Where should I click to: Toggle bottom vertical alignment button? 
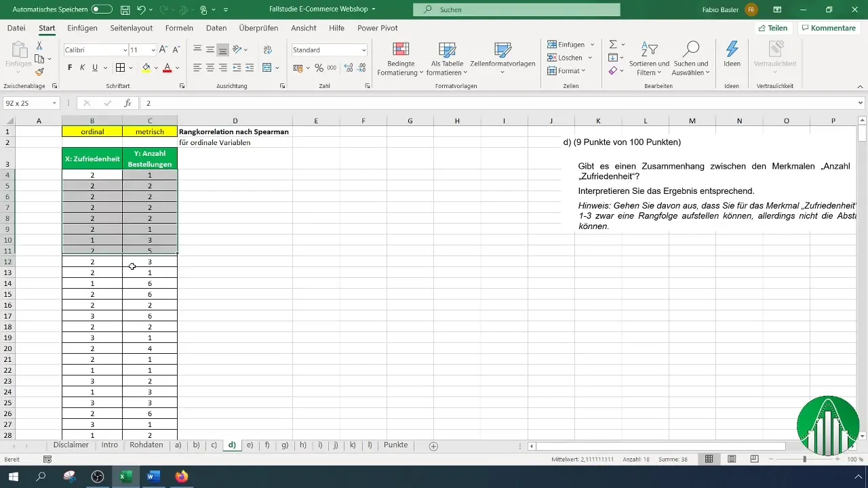[223, 50]
